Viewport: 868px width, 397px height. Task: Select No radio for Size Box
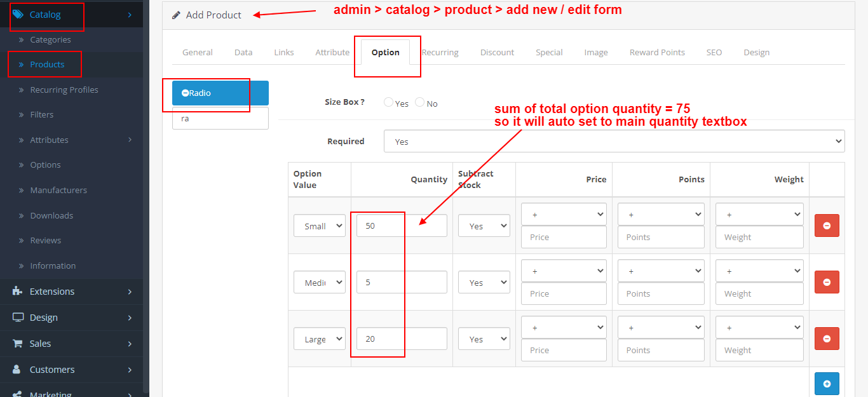(x=419, y=102)
